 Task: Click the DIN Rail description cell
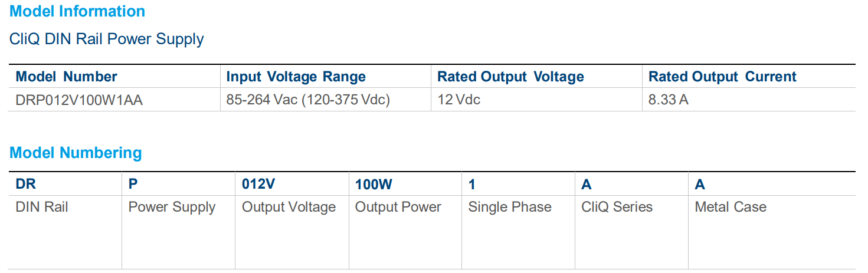coord(42,207)
